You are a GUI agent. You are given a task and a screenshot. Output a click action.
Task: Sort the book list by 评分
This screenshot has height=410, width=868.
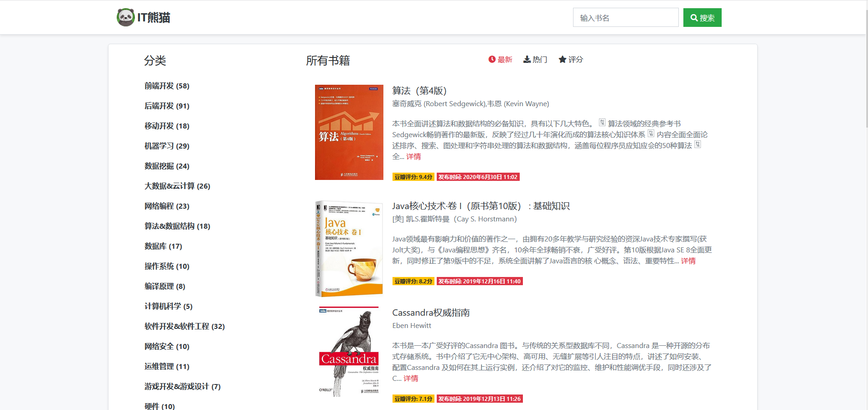tap(574, 59)
